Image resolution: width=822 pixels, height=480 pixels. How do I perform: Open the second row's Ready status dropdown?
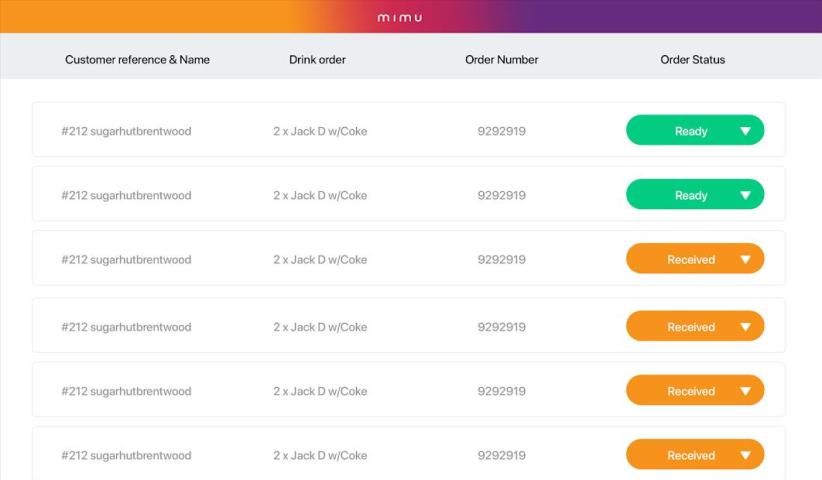pos(694,195)
